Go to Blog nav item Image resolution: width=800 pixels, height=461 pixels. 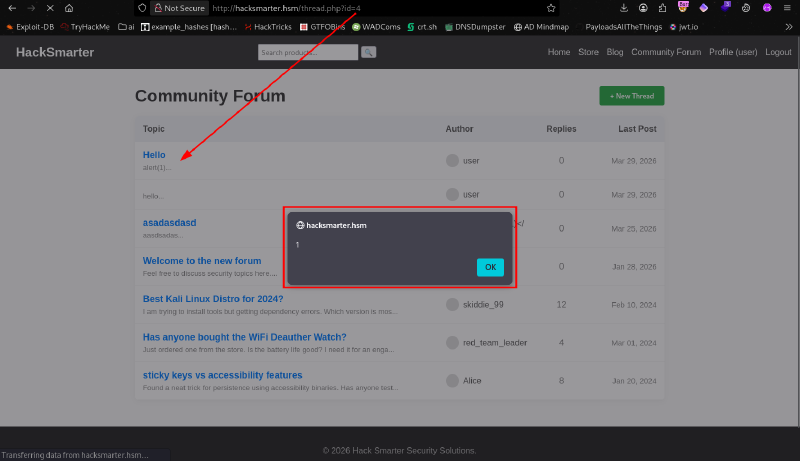(615, 52)
